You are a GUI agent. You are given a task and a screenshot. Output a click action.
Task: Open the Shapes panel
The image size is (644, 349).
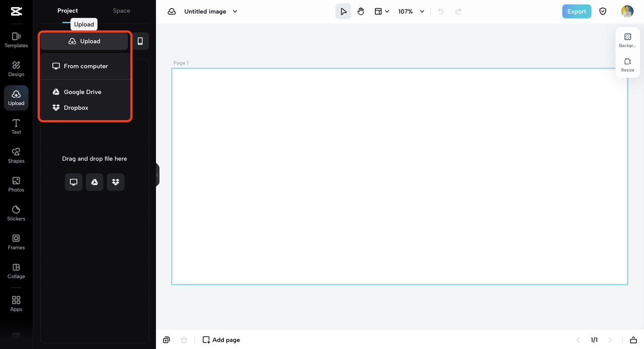[x=16, y=155]
